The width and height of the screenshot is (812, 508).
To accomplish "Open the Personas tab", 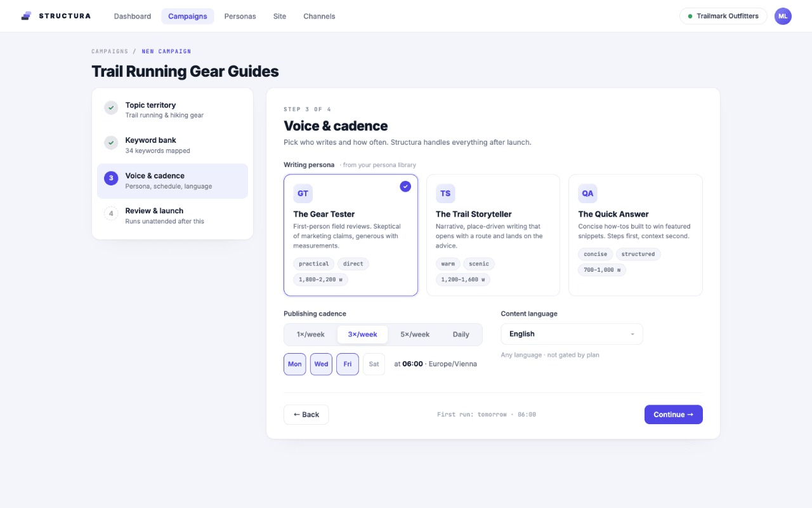I will click(x=240, y=16).
